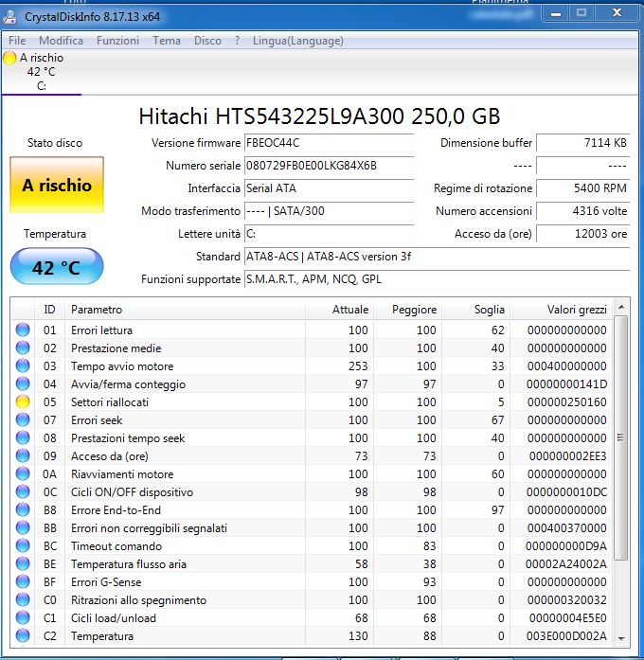Screen dimensions: 644x660
Task: Click the Regime di rotazione value 5400 RPM
Action: (583, 188)
